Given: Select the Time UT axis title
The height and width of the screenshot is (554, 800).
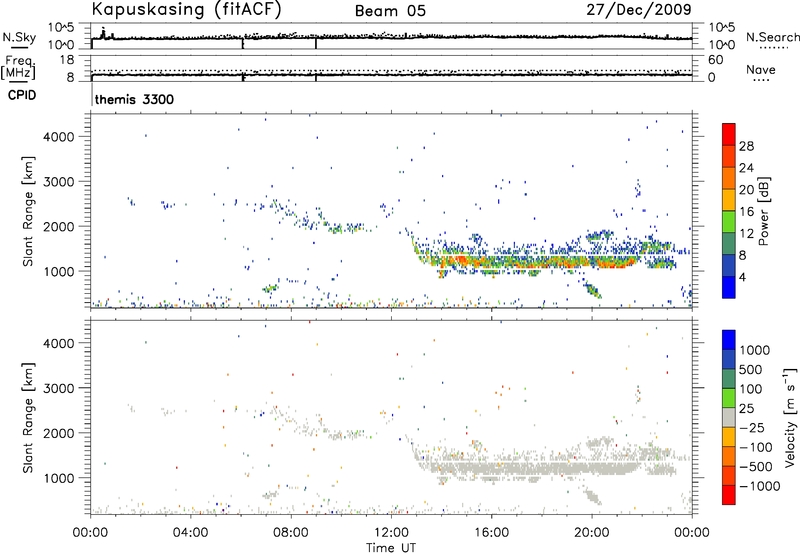Looking at the screenshot, I should point(391,547).
